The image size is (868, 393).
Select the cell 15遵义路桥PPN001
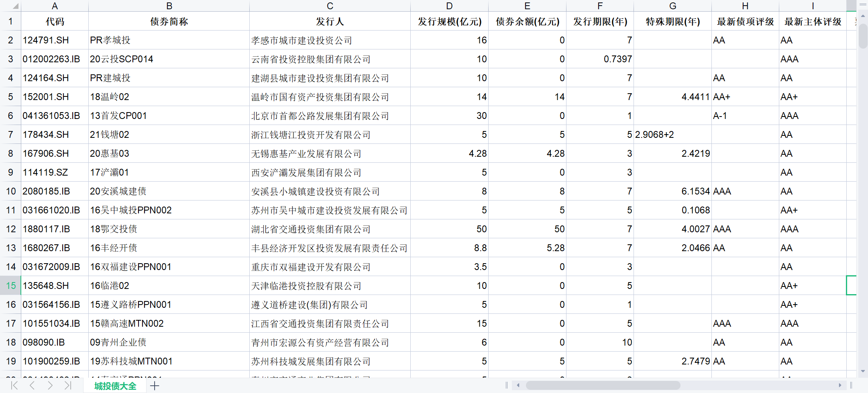tap(169, 305)
